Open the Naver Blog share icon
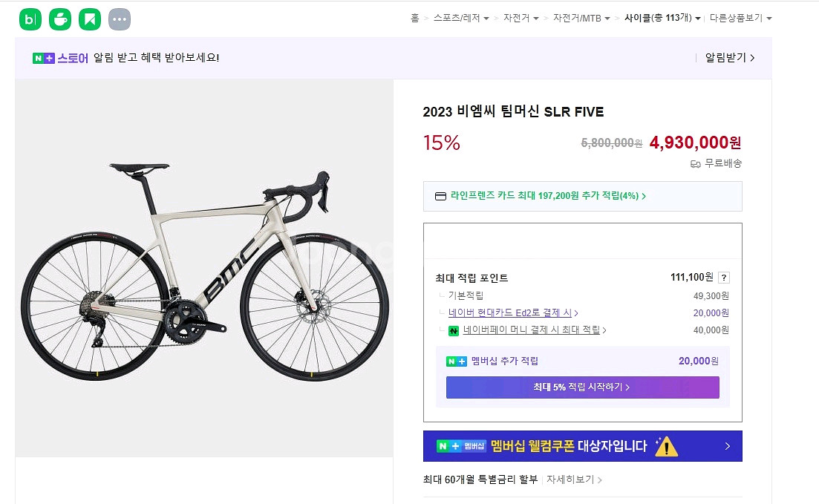The height and width of the screenshot is (504, 819). pos(30,19)
